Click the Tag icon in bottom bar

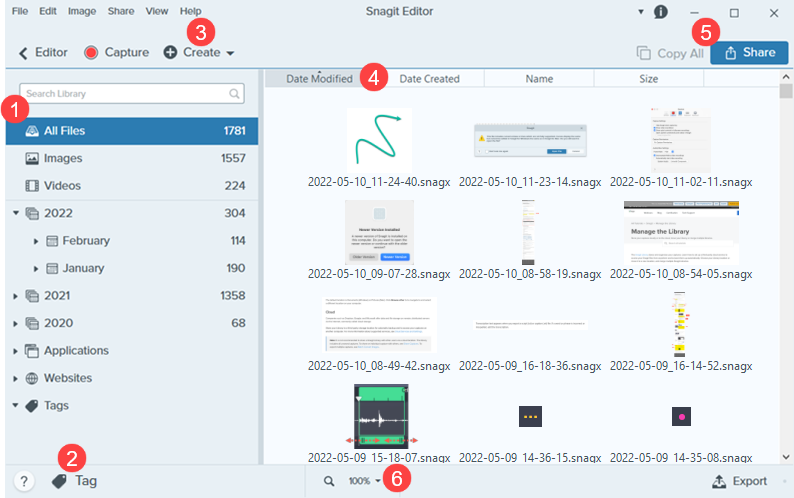[59, 481]
